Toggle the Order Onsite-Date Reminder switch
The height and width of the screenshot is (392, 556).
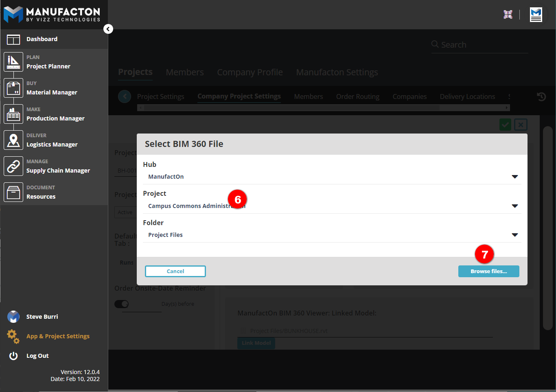(121, 304)
